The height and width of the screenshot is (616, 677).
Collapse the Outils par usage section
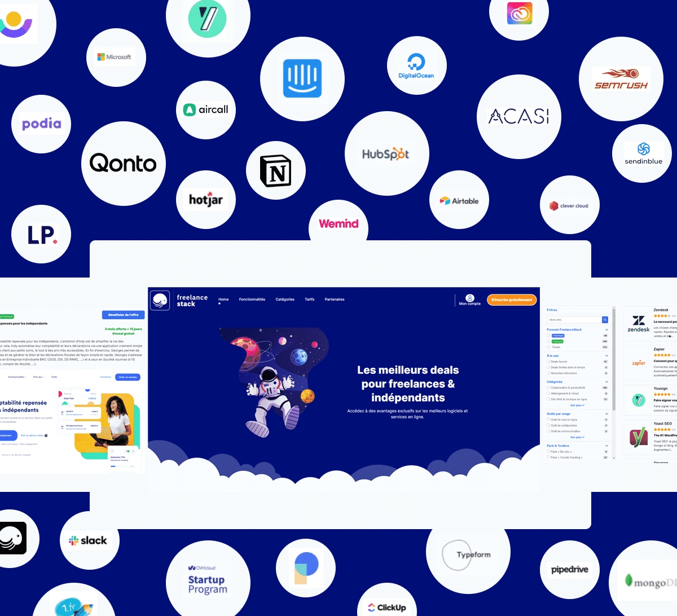pos(606,413)
